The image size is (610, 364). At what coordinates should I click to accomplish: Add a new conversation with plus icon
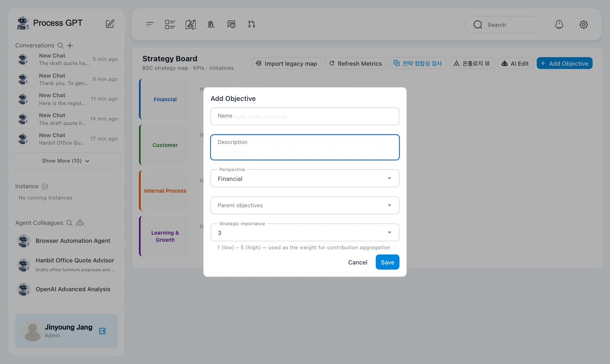70,46
